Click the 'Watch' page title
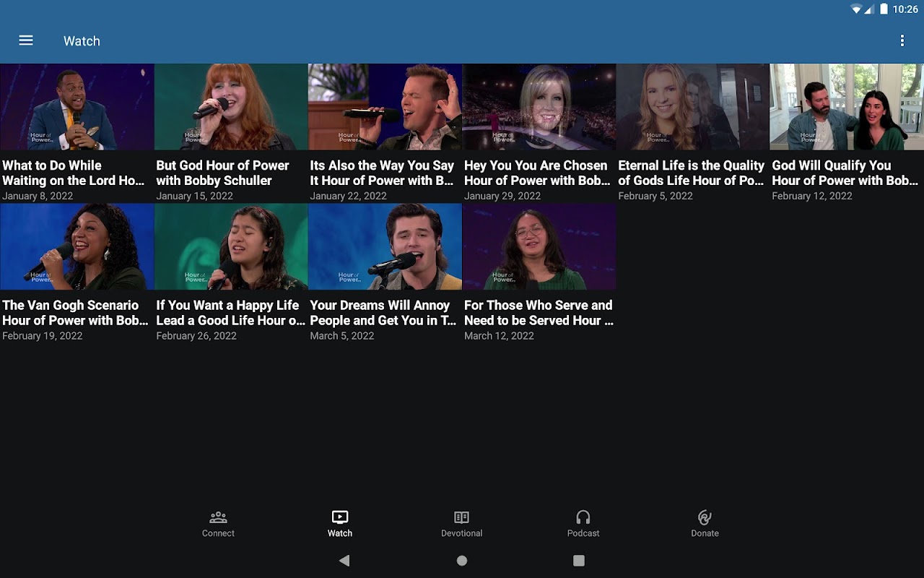The height and width of the screenshot is (578, 924). [82, 41]
